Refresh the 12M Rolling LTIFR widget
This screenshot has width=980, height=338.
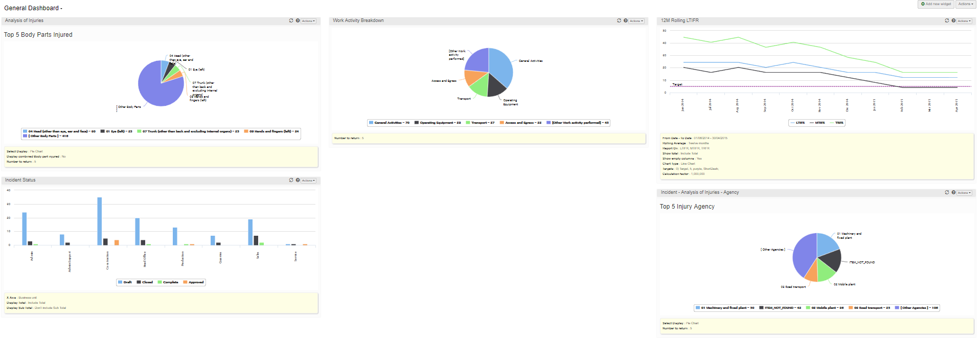(x=947, y=21)
